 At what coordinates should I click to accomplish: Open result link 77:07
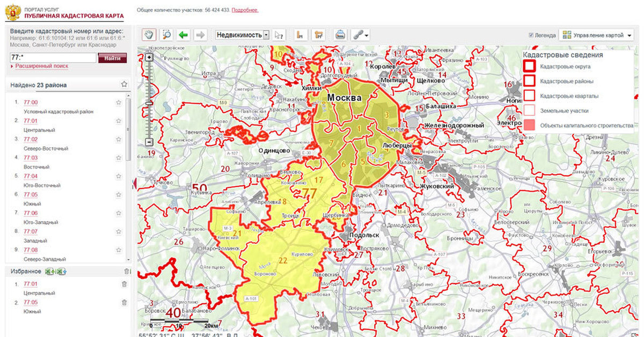[31, 232]
